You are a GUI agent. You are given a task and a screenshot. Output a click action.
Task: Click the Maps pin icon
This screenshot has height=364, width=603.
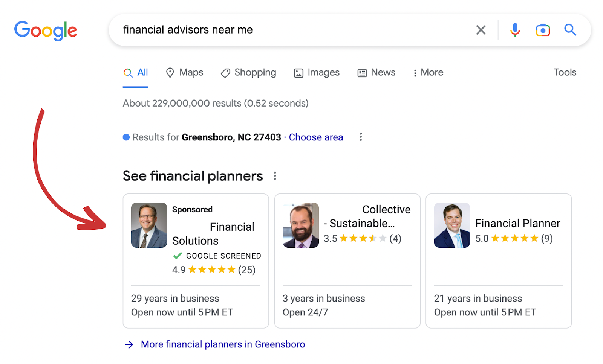coord(171,72)
